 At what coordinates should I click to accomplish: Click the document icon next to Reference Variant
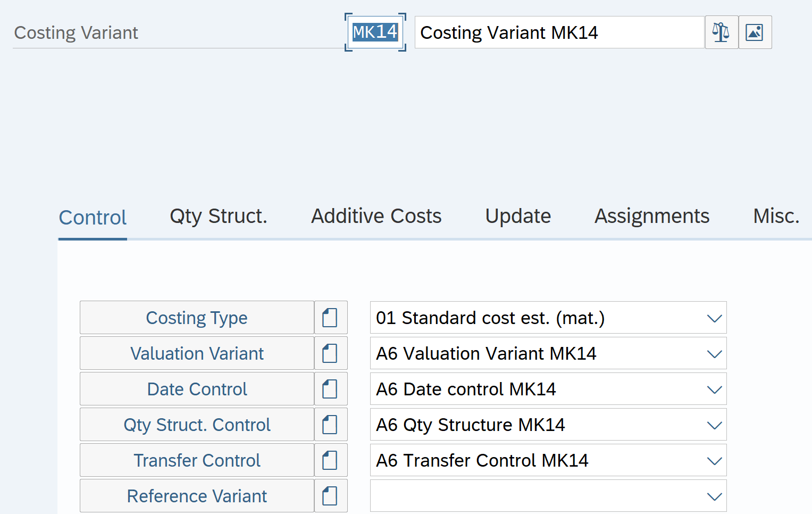330,496
